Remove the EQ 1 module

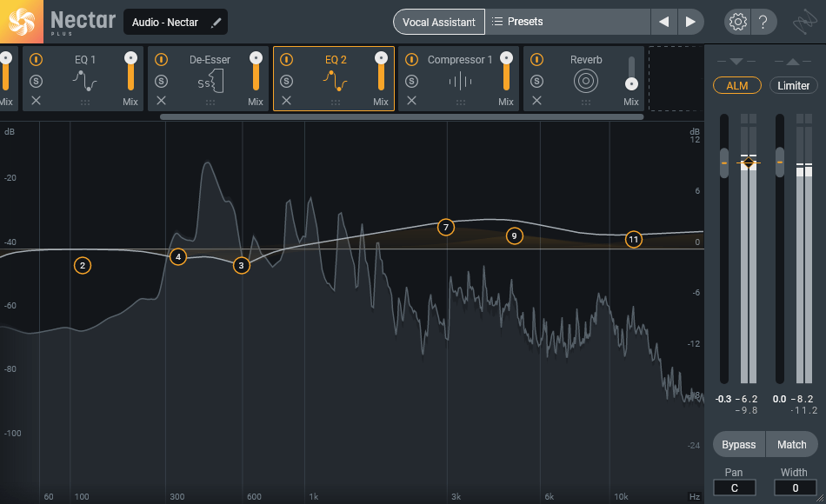point(36,101)
